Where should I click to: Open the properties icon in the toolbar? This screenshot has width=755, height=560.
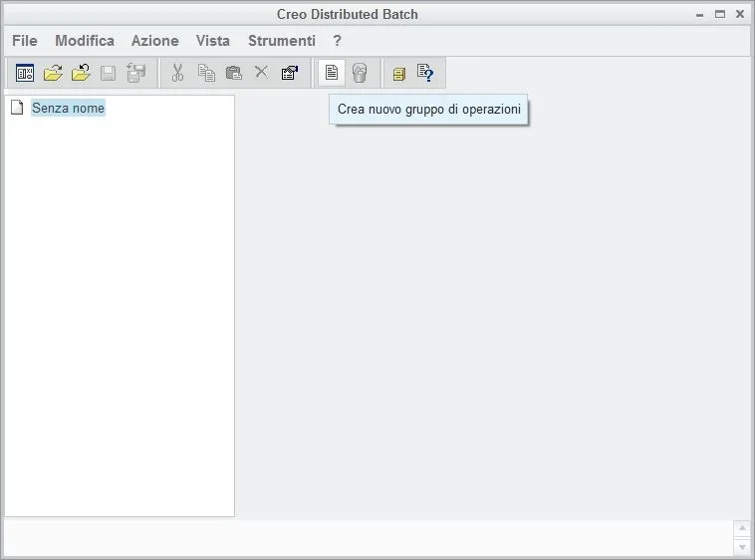pos(290,73)
